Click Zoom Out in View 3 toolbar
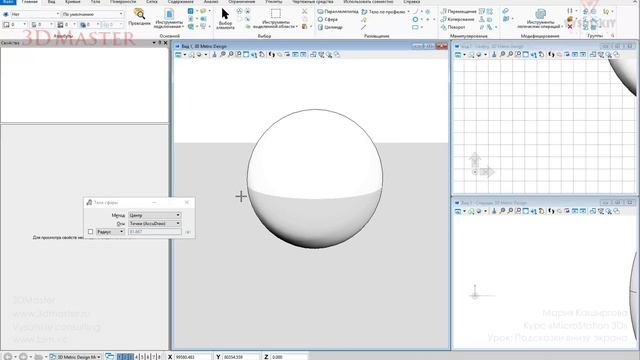This screenshot has height=360, width=640. tap(510, 211)
